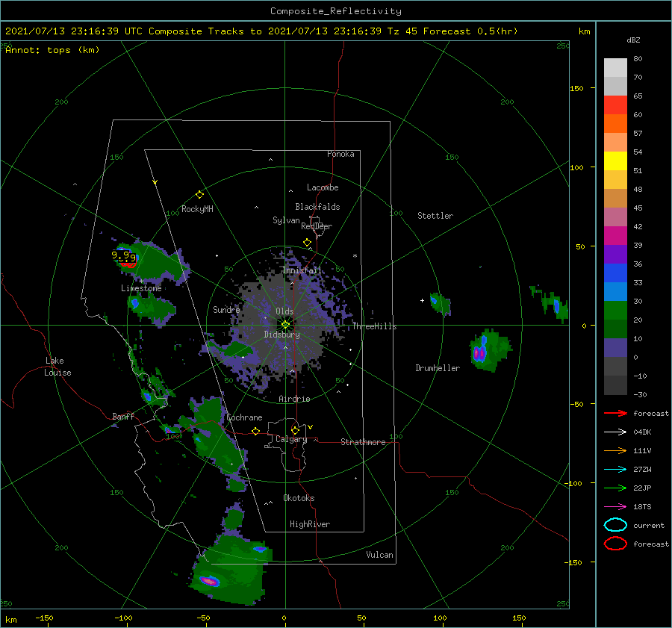
Task: Click the Stettler label
Action: [x=435, y=216]
